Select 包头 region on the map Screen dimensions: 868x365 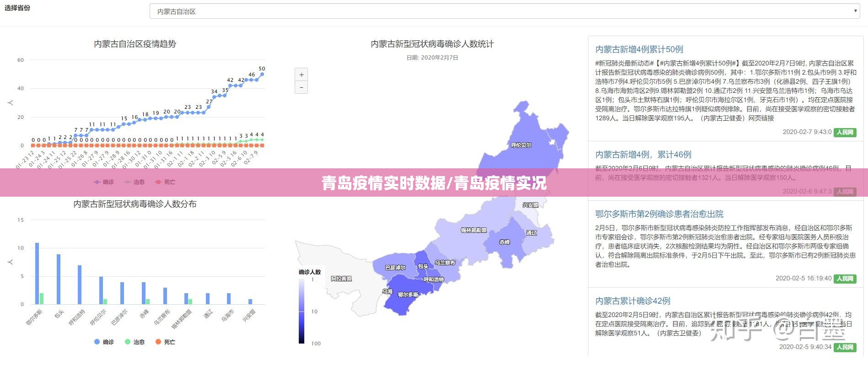tap(423, 266)
